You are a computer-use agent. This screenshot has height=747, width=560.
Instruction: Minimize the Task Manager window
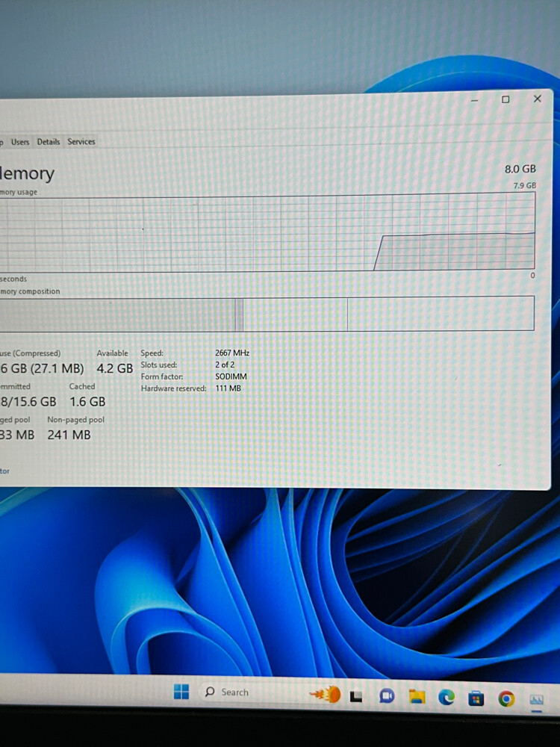pos(474,100)
